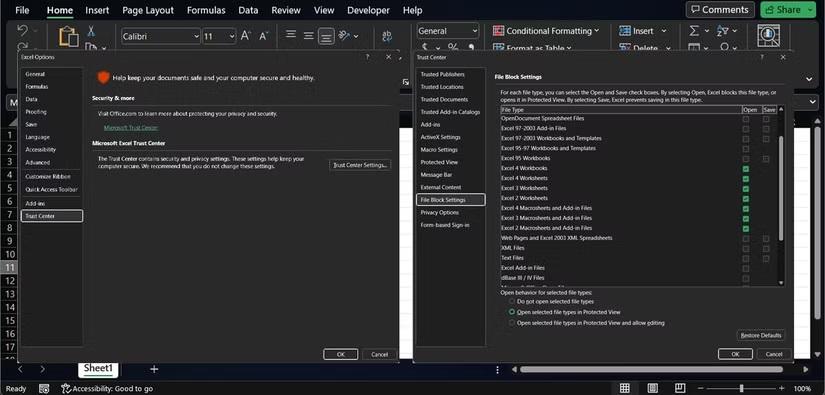The height and width of the screenshot is (395, 825).
Task: Open the File menu tab
Action: point(22,10)
